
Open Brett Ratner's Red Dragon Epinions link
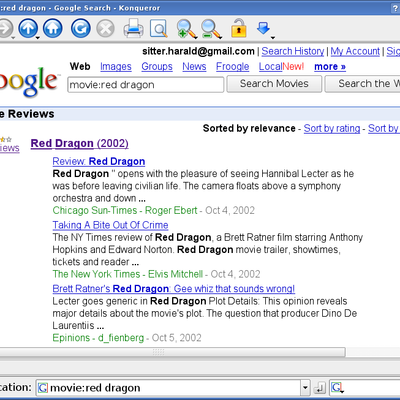pyautogui.click(x=174, y=289)
